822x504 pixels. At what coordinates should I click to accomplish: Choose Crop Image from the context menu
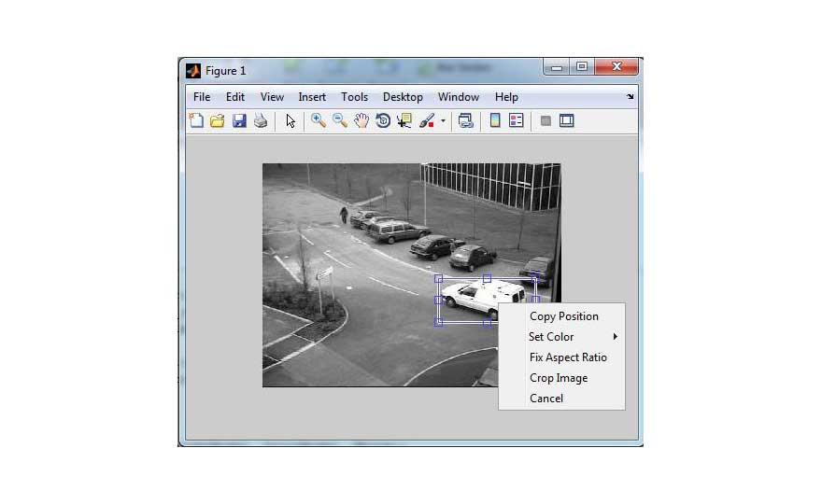click(559, 378)
